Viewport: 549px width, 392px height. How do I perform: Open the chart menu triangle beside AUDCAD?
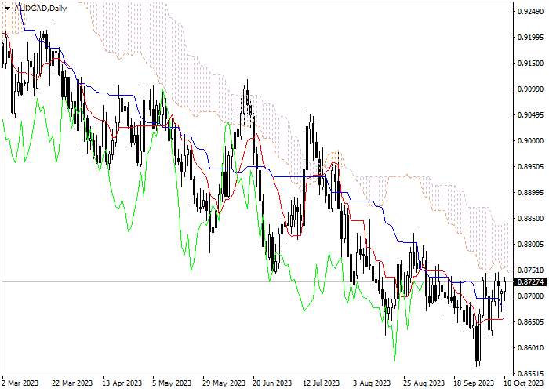click(x=7, y=9)
